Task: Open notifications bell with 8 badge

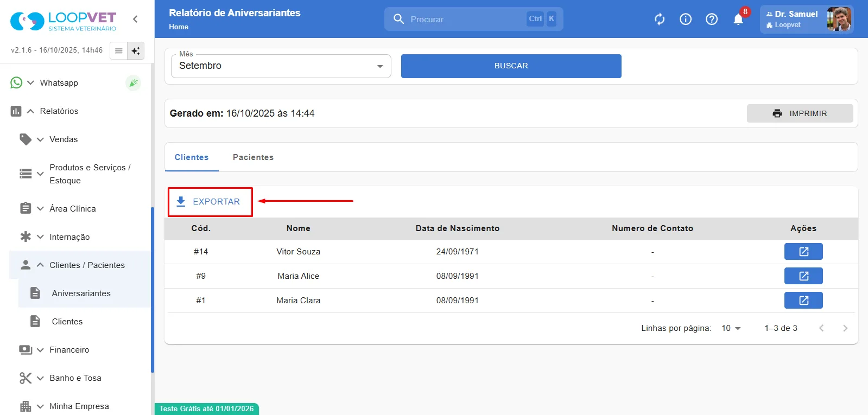Action: (x=739, y=18)
